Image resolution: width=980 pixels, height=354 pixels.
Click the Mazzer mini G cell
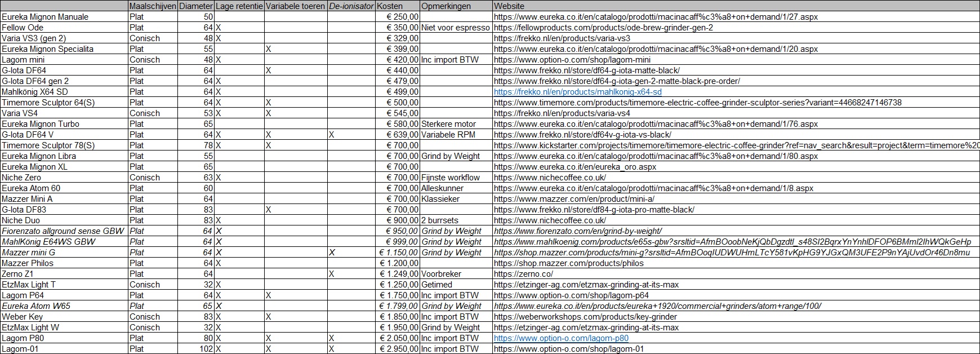coord(64,253)
